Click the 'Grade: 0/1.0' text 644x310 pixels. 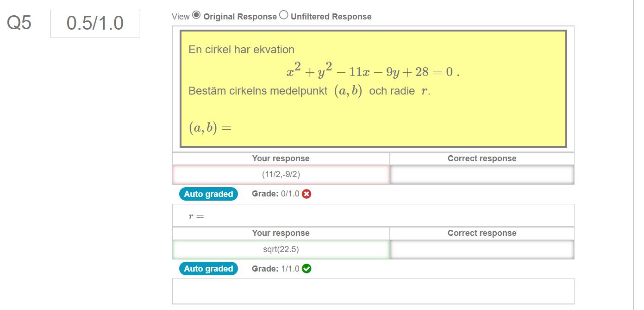point(275,194)
